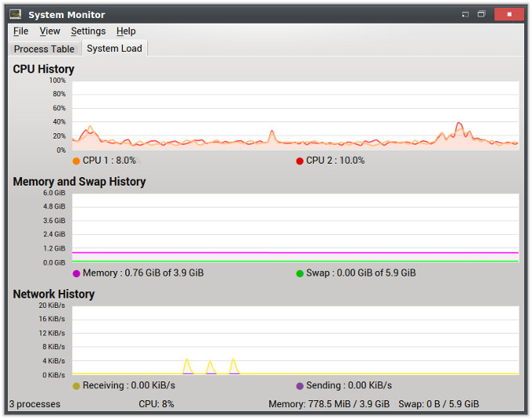The image size is (532, 419).
Task: Open the View menu
Action: [x=49, y=31]
